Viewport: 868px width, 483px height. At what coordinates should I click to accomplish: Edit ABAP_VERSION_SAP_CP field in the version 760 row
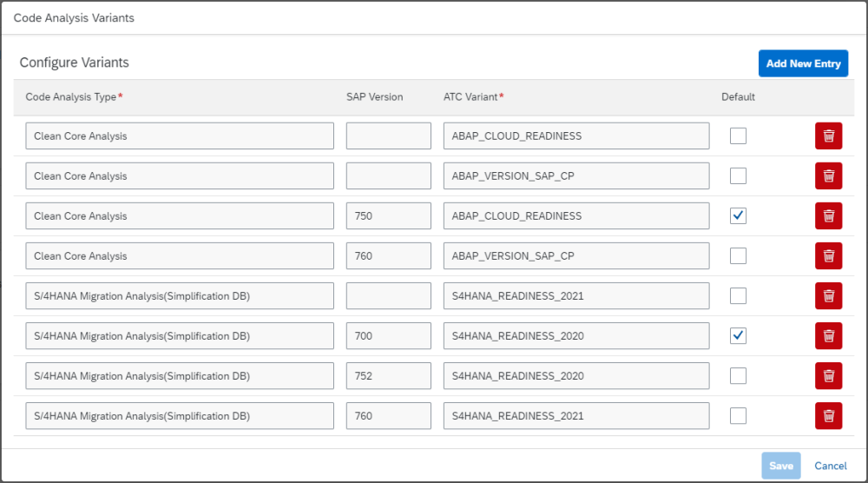click(576, 256)
